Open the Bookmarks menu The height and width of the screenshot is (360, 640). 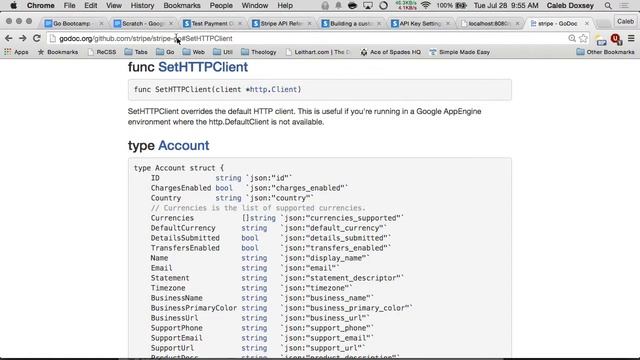click(x=182, y=6)
